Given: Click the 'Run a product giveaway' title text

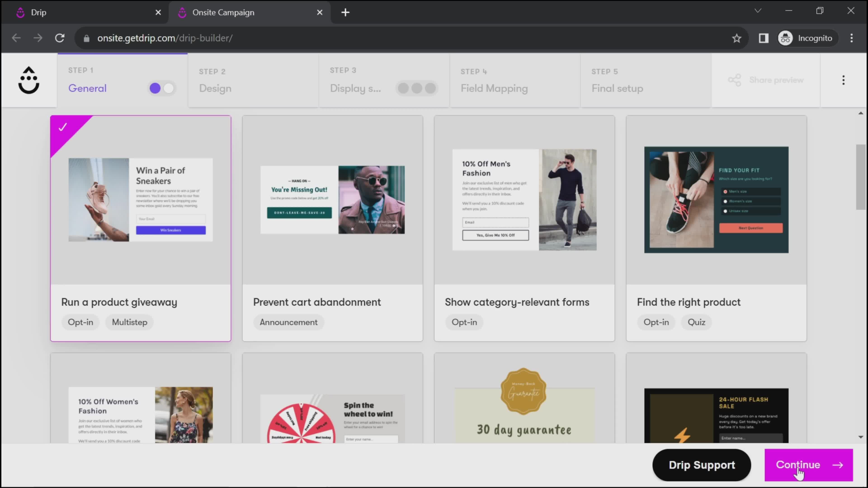Looking at the screenshot, I should pyautogui.click(x=119, y=302).
